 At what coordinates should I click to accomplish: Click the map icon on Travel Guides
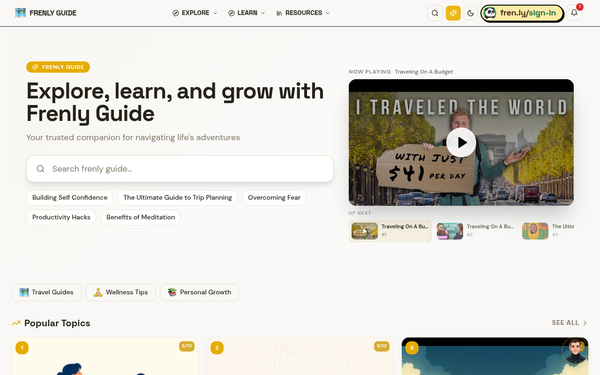point(24,292)
